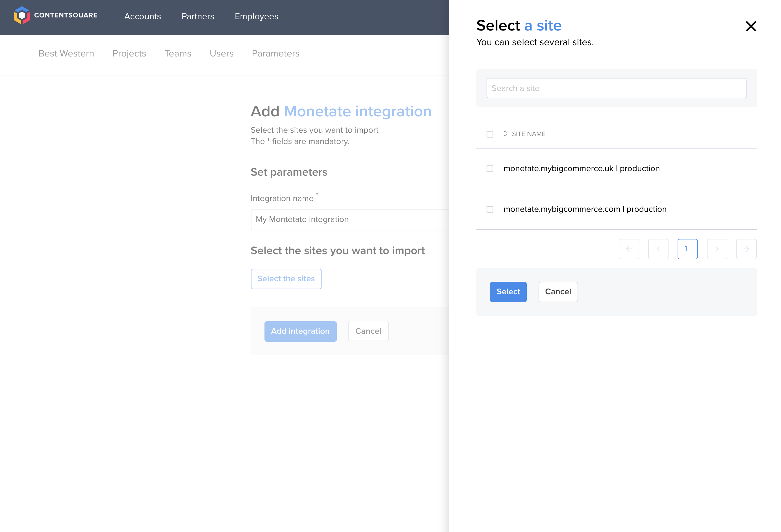Screen dimensions: 781x532
Task: Cancel adding the Monetate integration
Action: [x=368, y=331]
